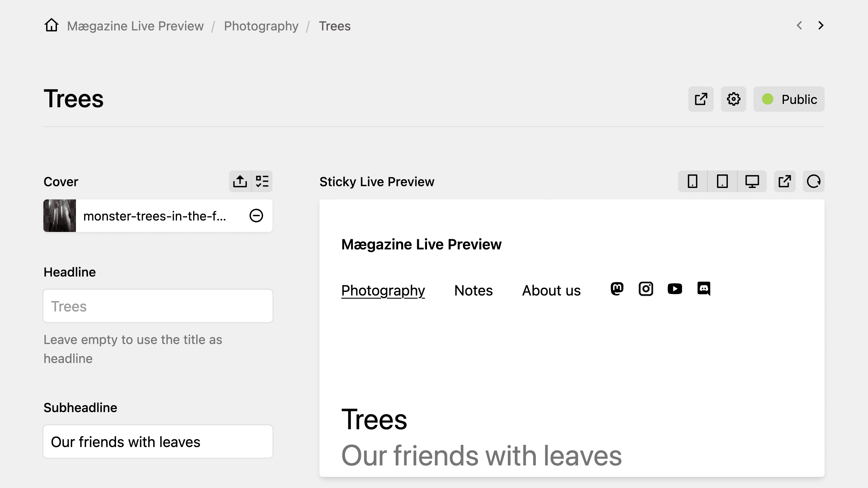Open the Public status dropdown

tap(789, 99)
